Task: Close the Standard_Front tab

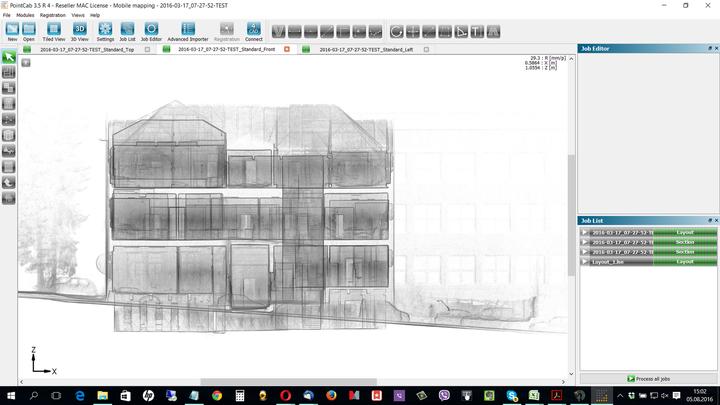Action: pos(287,48)
